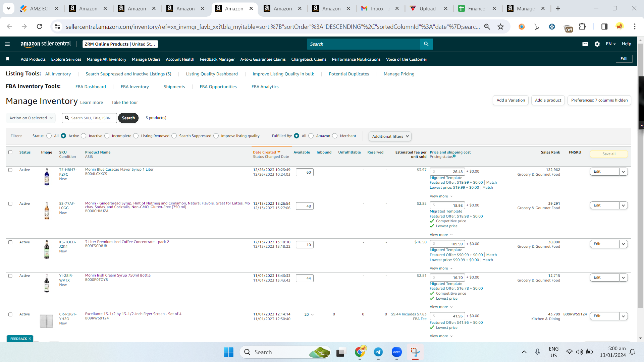This screenshot has height=362, width=644.
Task: Select Fulfilled By Amazon radio button
Action: (311, 136)
